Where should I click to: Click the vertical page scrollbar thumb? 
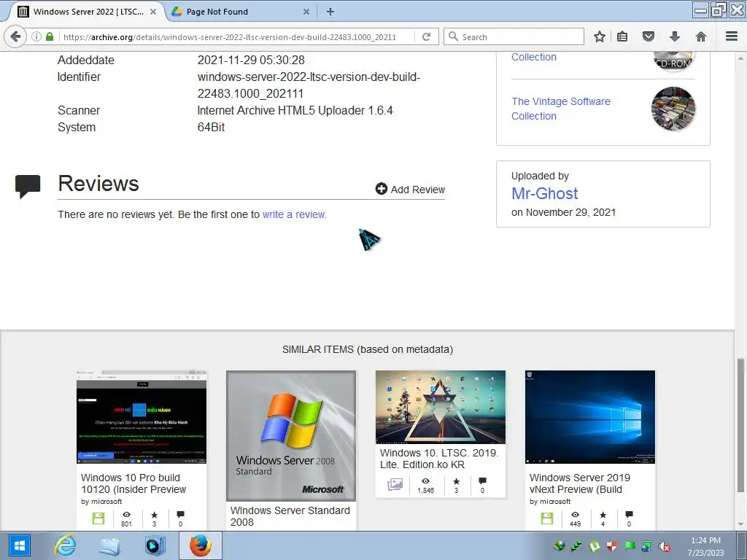pyautogui.click(x=740, y=425)
